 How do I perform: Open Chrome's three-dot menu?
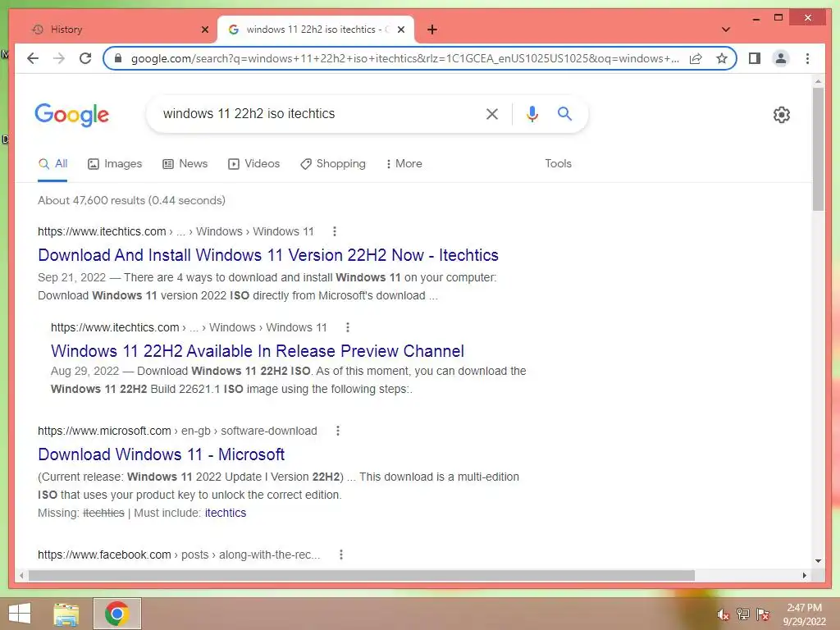point(807,58)
